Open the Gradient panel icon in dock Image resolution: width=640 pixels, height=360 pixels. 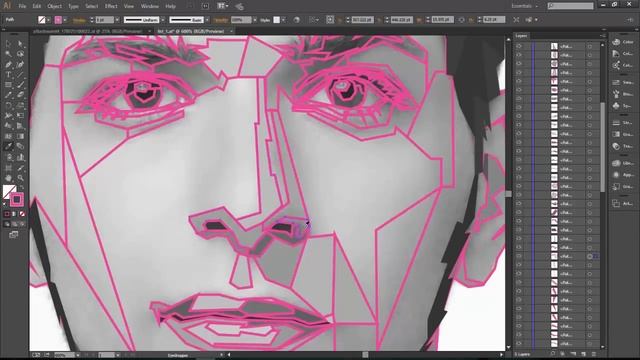[x=616, y=134]
